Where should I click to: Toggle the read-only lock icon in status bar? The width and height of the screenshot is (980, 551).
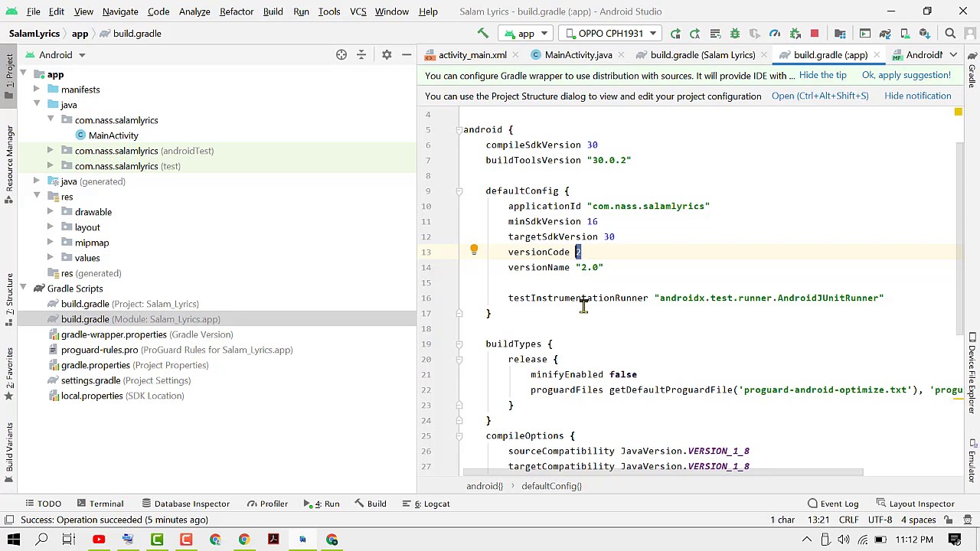coord(948,520)
